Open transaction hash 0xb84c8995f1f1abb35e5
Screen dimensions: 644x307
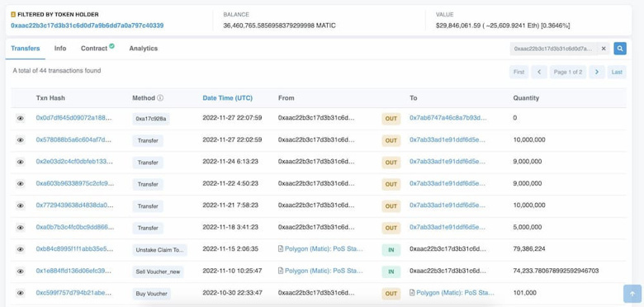[75, 248]
